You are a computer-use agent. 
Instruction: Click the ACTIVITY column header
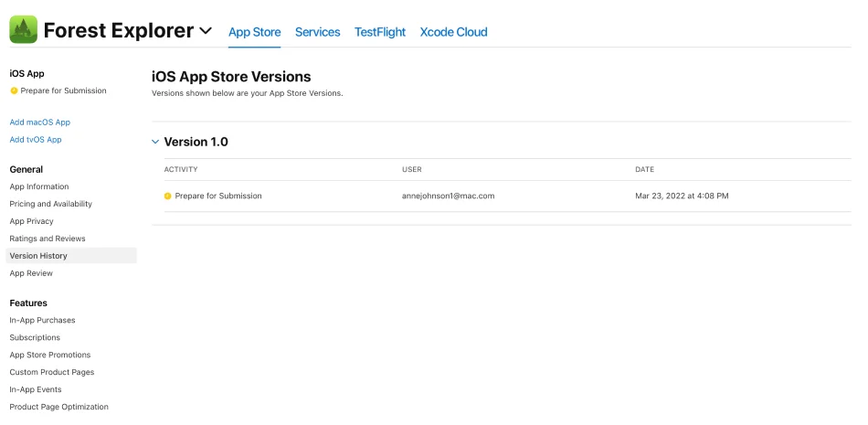point(181,170)
